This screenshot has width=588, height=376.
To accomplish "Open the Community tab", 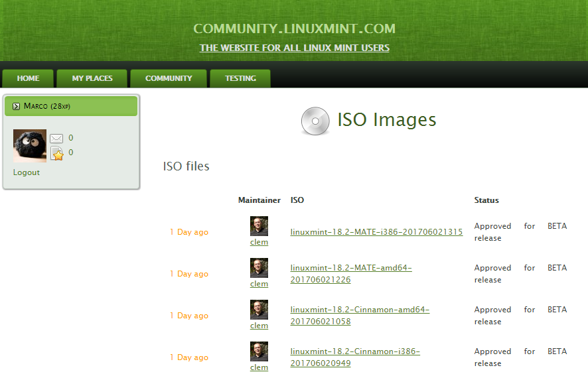I will click(169, 78).
